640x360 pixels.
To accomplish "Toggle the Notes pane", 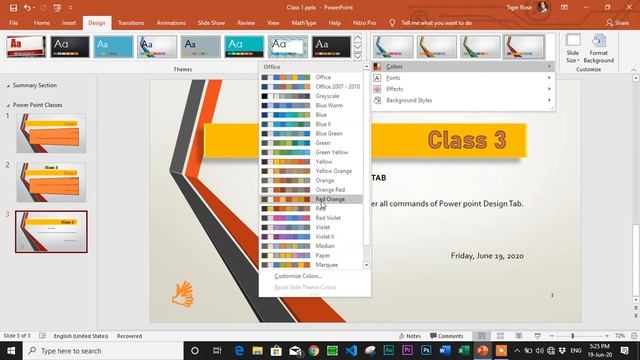I will click(x=410, y=336).
